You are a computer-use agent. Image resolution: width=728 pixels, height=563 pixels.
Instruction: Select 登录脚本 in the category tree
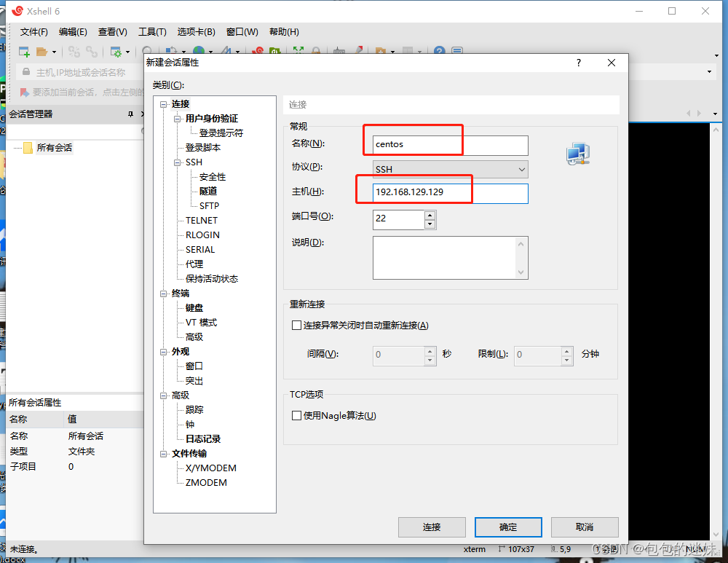click(203, 148)
